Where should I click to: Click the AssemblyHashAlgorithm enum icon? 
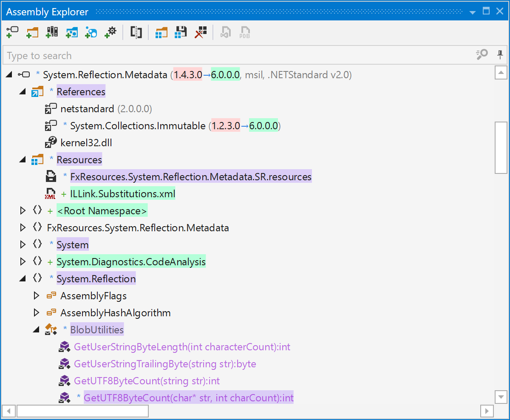(51, 313)
